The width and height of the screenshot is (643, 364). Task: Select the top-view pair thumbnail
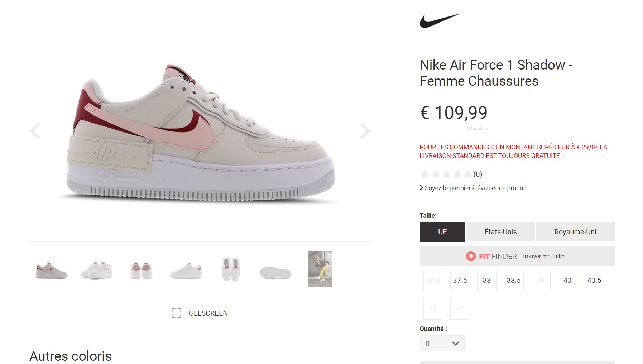[x=230, y=269]
